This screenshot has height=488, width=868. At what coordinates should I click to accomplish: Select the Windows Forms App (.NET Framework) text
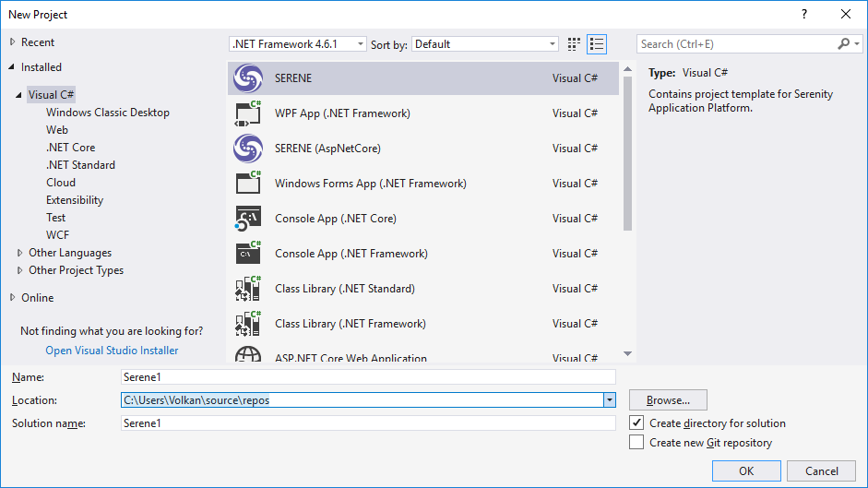pos(370,184)
